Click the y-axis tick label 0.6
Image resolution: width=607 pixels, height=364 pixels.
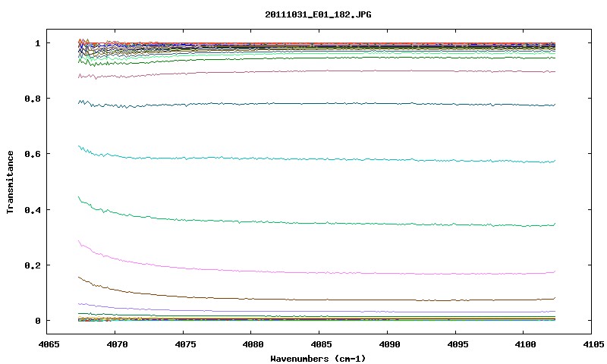tap(33, 154)
